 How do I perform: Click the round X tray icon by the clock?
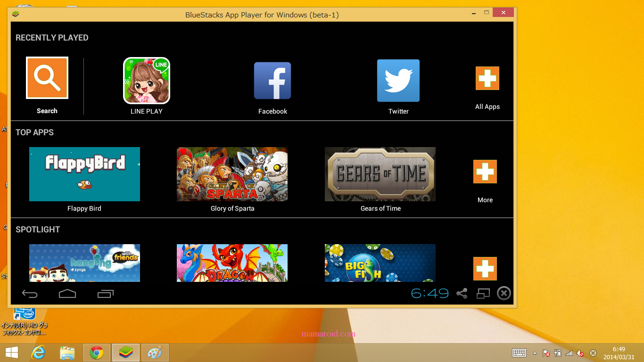click(594, 353)
